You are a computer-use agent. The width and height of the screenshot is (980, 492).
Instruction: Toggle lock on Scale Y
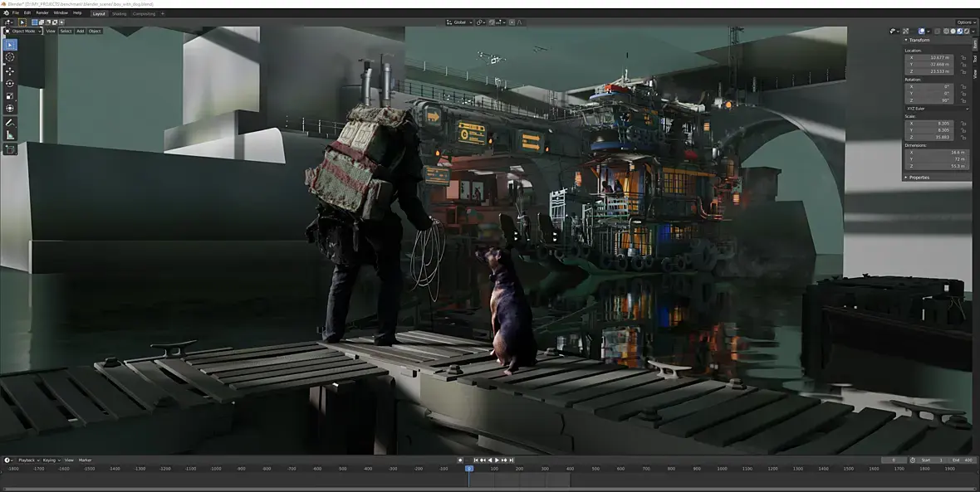tap(963, 129)
